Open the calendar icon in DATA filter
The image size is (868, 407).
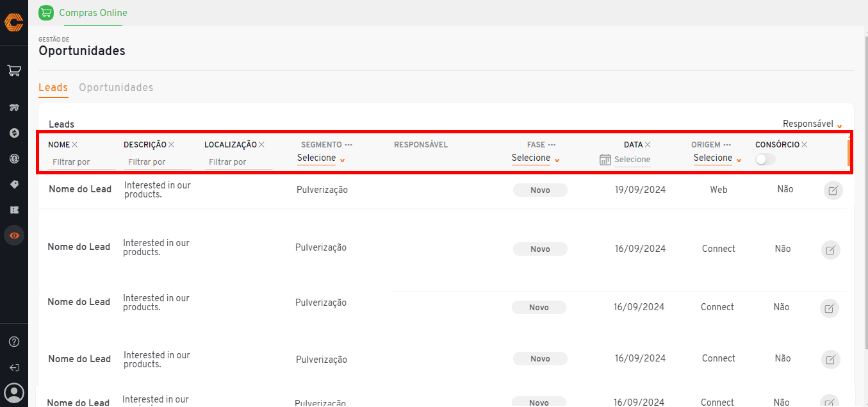coord(605,160)
